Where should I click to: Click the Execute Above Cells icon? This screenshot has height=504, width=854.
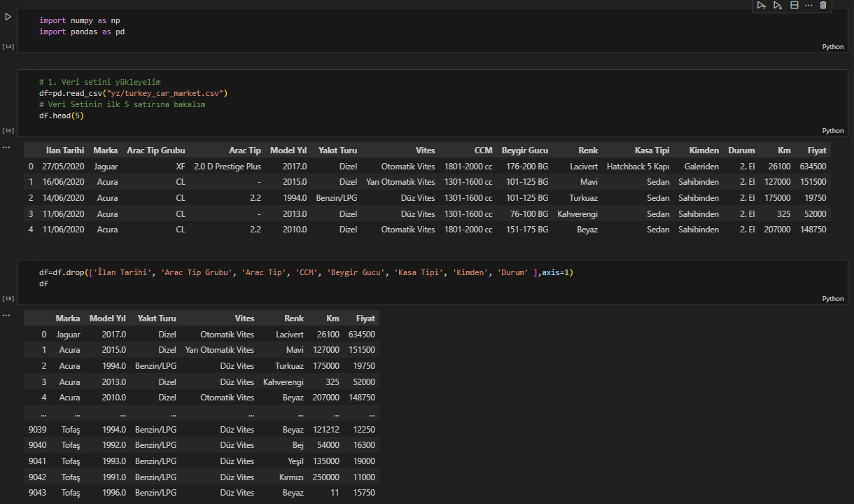pos(761,6)
